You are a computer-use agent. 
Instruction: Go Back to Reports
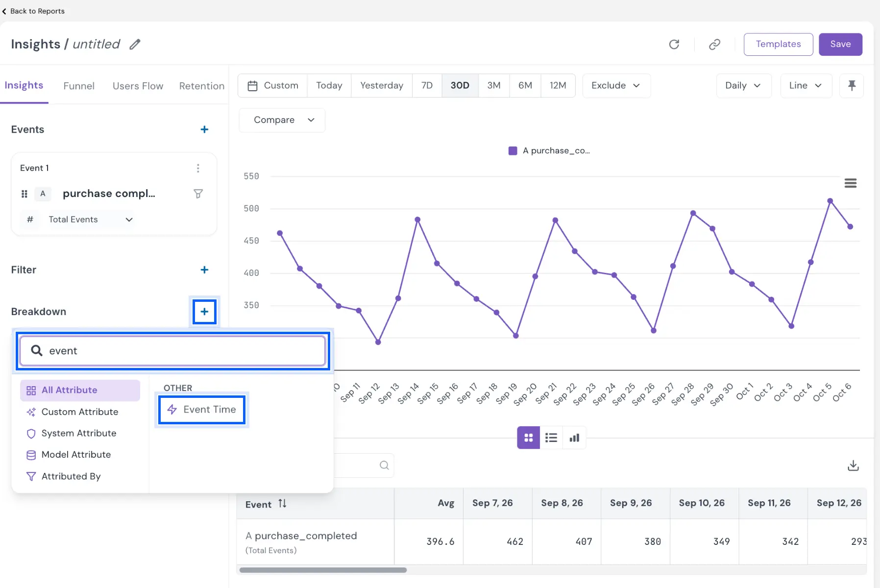(x=33, y=11)
